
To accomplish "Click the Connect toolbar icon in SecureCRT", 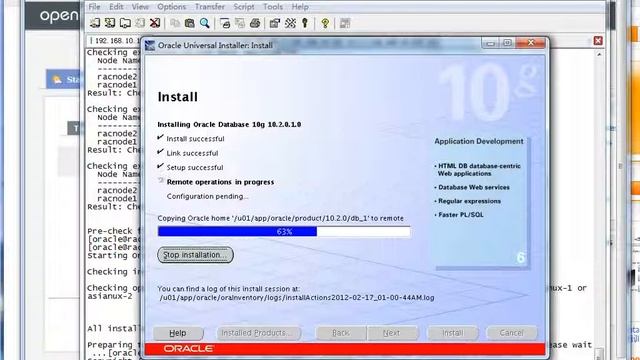I will pos(95,23).
